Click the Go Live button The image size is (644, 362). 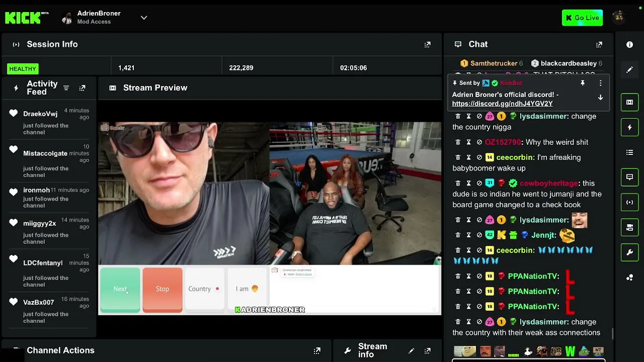(582, 18)
